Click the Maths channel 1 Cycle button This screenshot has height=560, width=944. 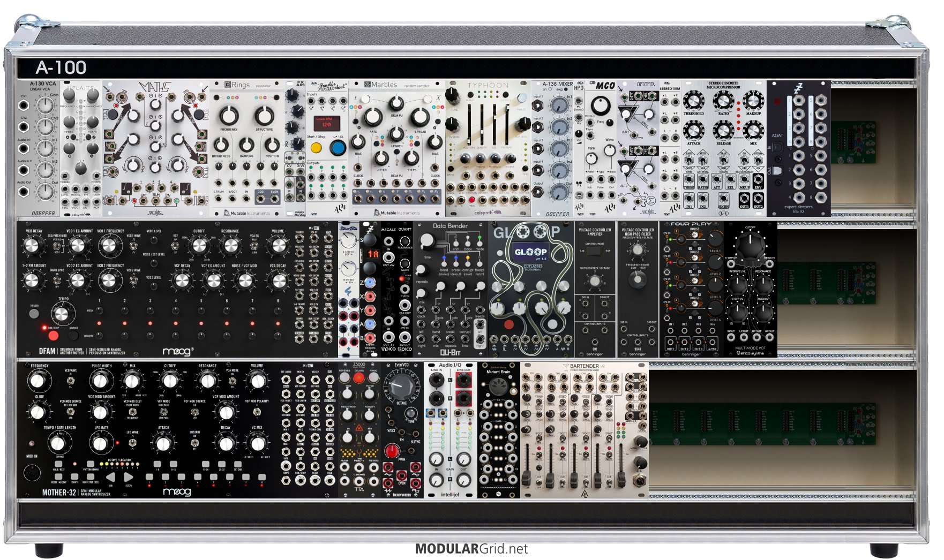pos(114,115)
